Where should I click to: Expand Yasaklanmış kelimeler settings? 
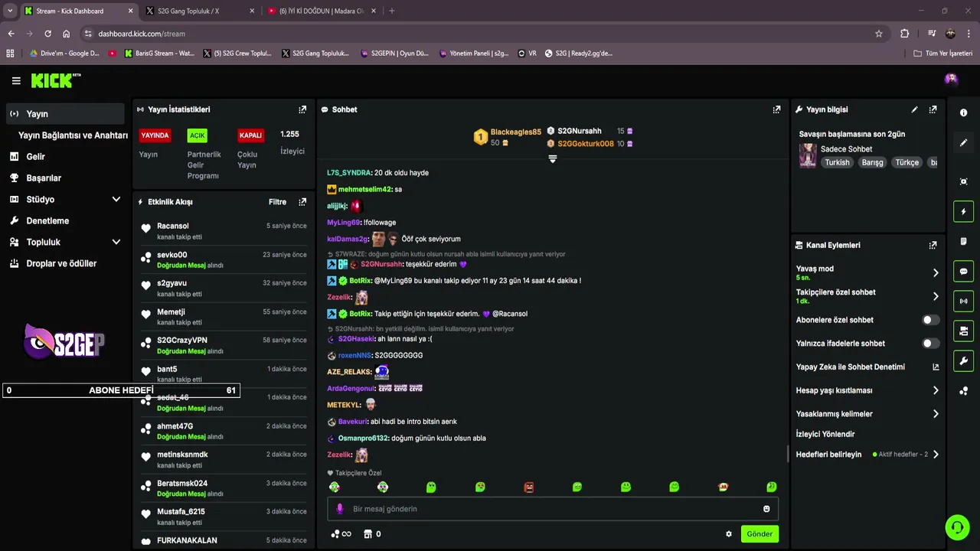tap(936, 414)
